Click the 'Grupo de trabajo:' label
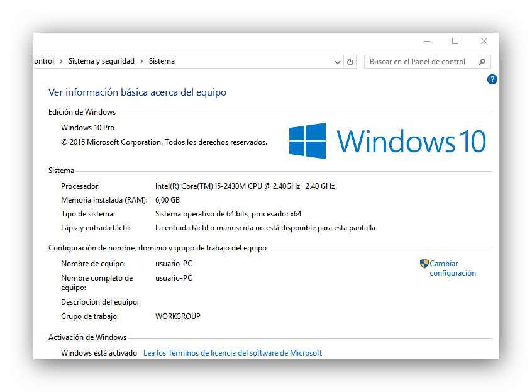532x392 pixels. click(x=90, y=316)
